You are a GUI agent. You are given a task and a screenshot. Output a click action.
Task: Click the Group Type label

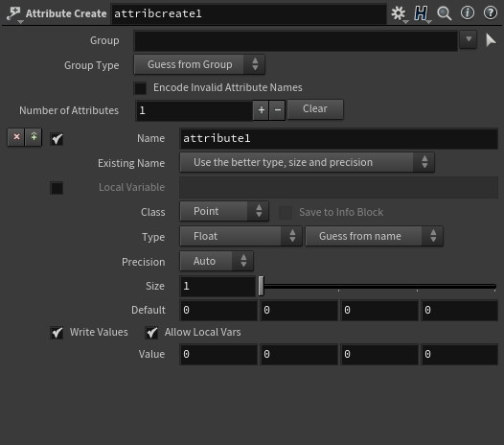[92, 65]
